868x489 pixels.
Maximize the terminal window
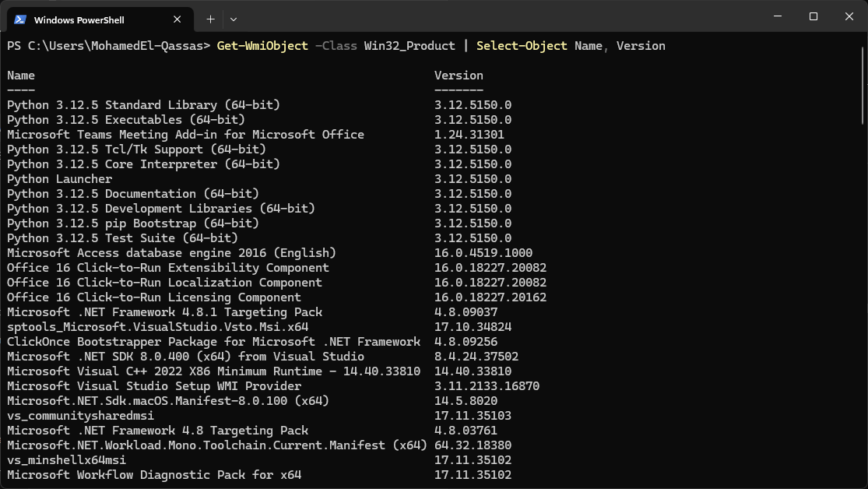tap(814, 16)
